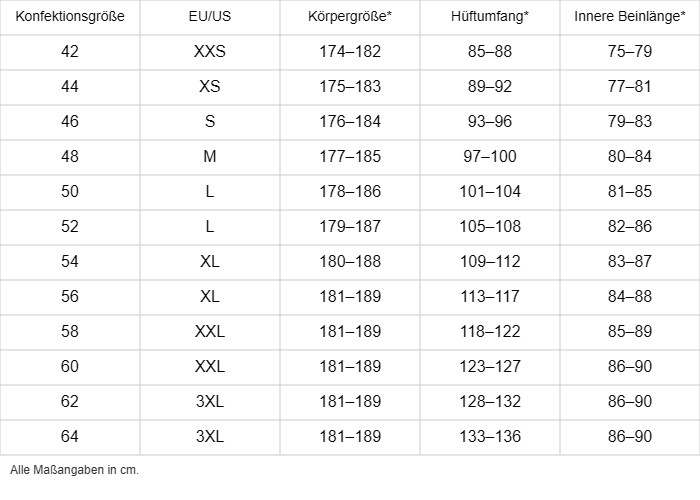Click the 'Alle Maßangaben in cm.' footnote
700x500 pixels.
(74, 470)
